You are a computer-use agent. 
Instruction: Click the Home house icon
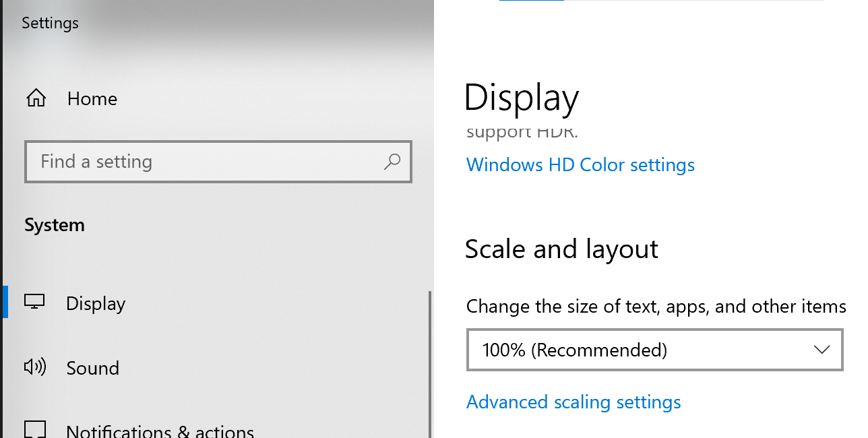click(36, 98)
